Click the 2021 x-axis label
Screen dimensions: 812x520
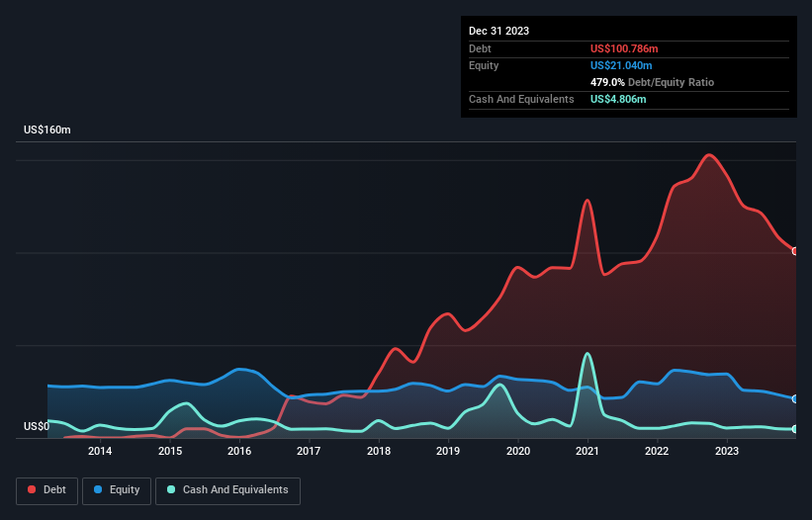pyautogui.click(x=587, y=451)
